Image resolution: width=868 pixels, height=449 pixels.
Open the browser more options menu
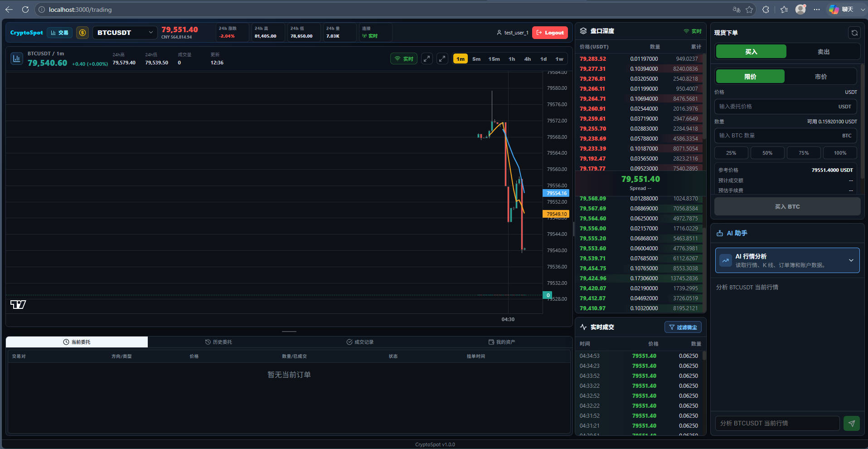point(817,10)
